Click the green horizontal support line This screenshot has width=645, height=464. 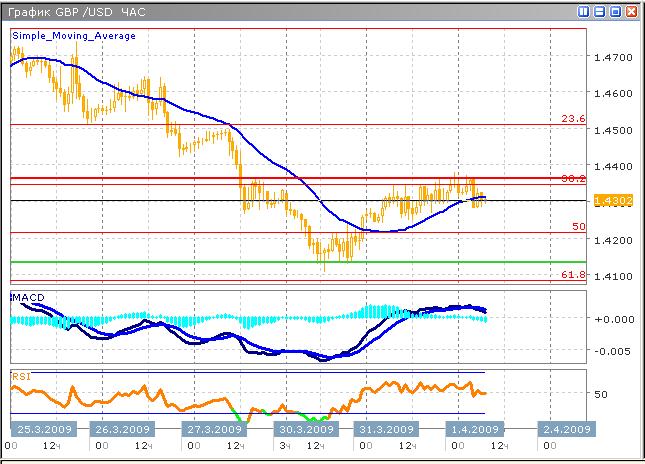(300, 262)
